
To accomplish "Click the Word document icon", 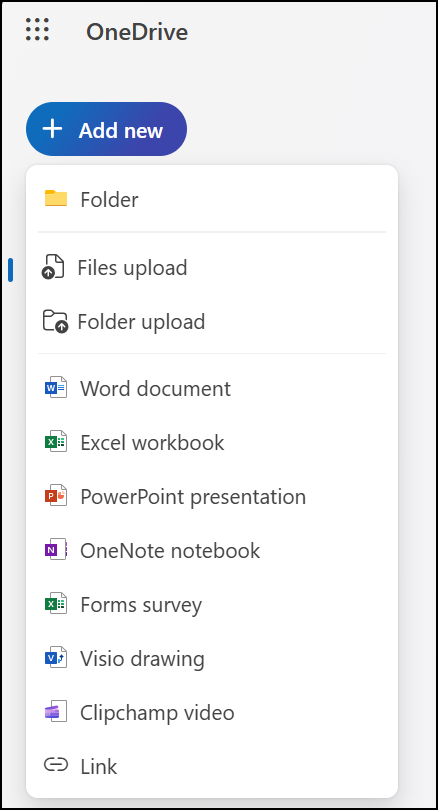I will 56,387.
